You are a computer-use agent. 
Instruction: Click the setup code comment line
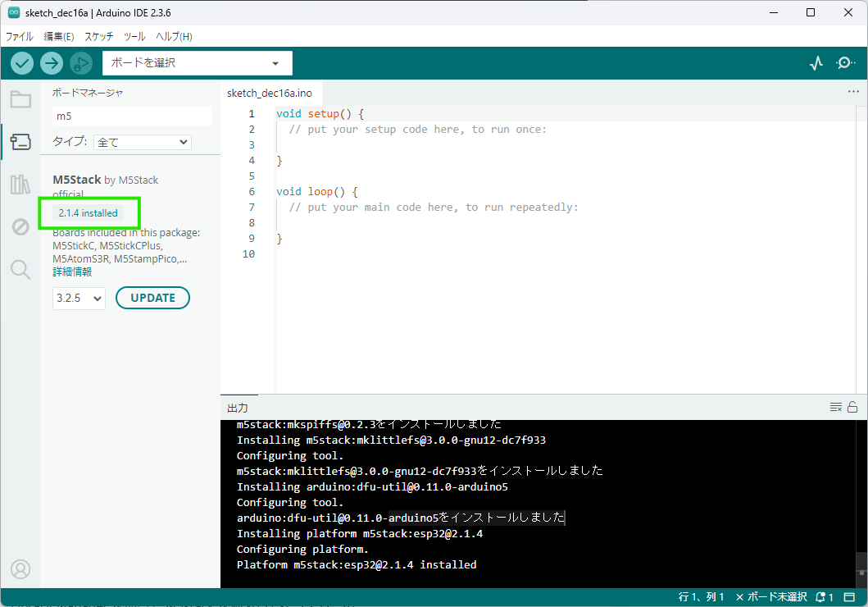417,129
